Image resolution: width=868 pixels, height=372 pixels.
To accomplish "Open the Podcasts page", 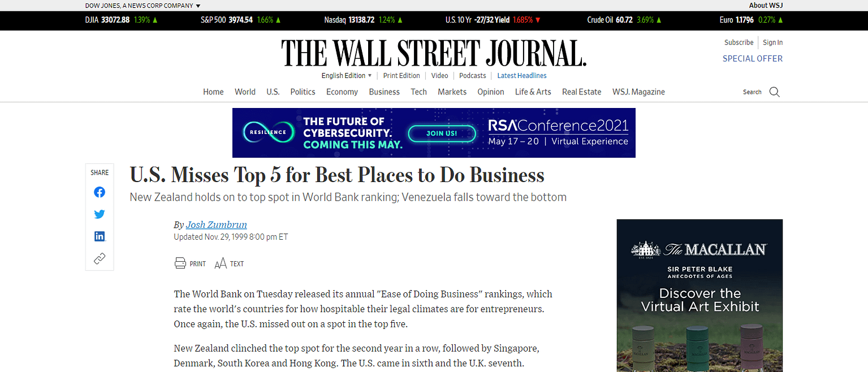I will 472,75.
